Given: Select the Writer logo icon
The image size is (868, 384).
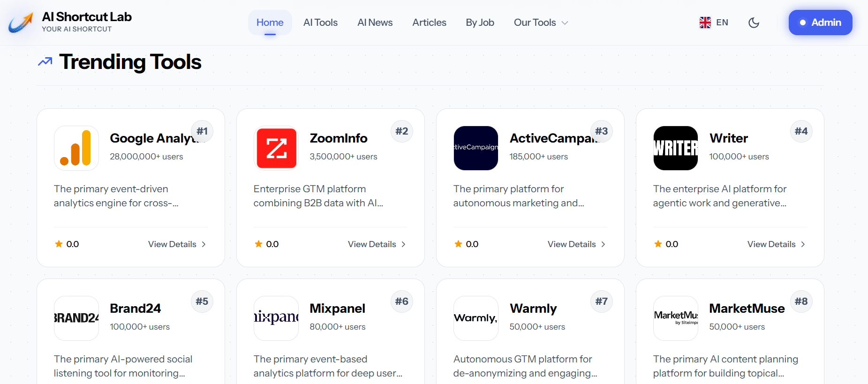Looking at the screenshot, I should (675, 148).
